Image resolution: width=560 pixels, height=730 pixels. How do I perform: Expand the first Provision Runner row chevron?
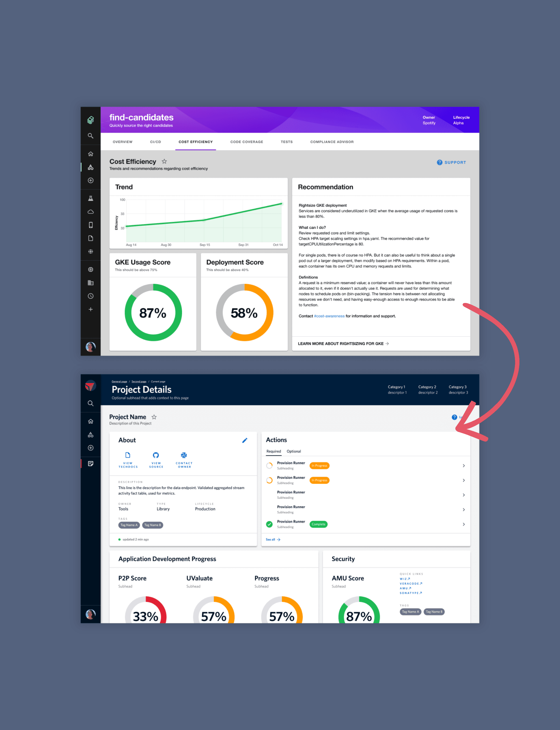click(463, 465)
